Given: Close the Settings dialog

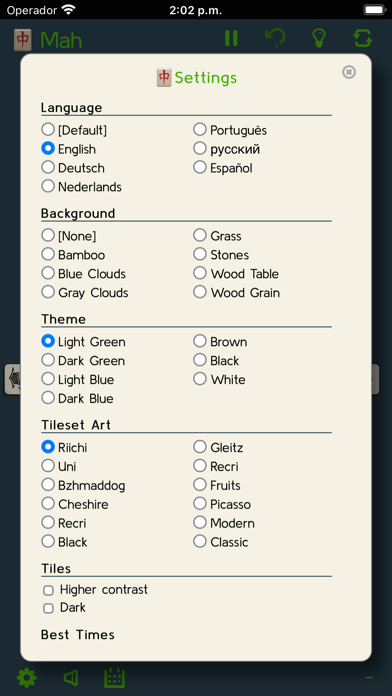Looking at the screenshot, I should 349,72.
